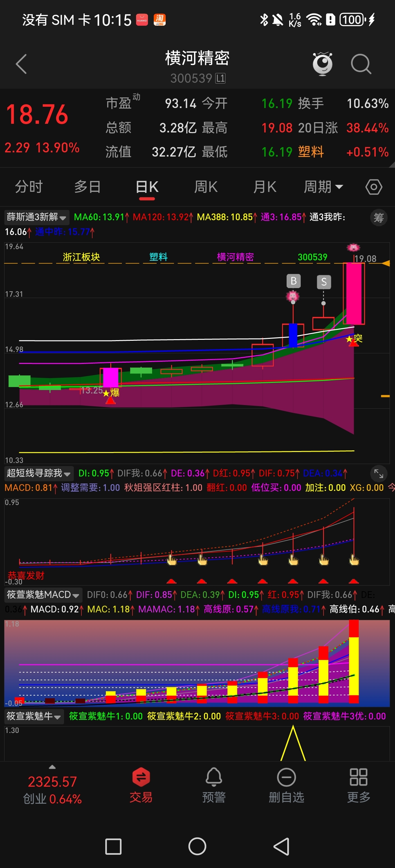This screenshot has height=868, width=395.
Task: Tap the Huawei notification icon in status bar
Action: pos(142,20)
